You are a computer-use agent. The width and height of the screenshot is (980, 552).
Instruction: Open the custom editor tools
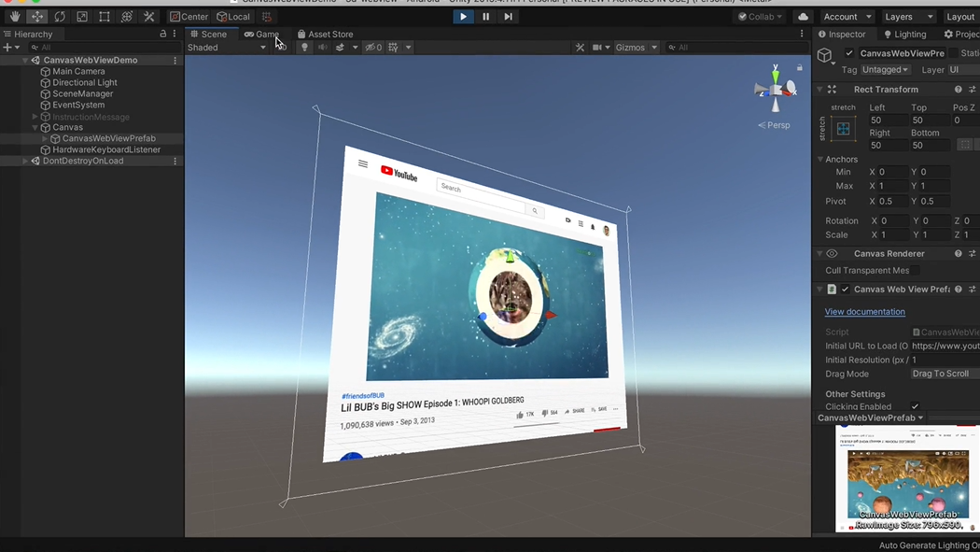pos(148,17)
